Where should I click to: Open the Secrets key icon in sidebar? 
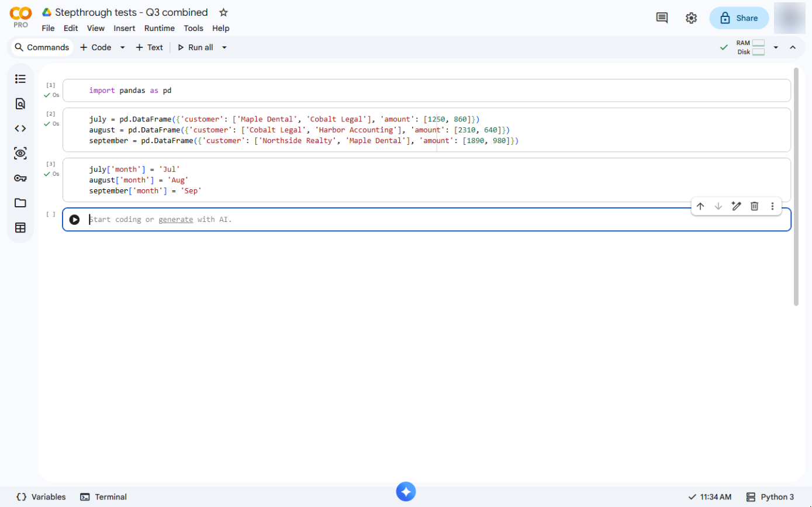(20, 178)
